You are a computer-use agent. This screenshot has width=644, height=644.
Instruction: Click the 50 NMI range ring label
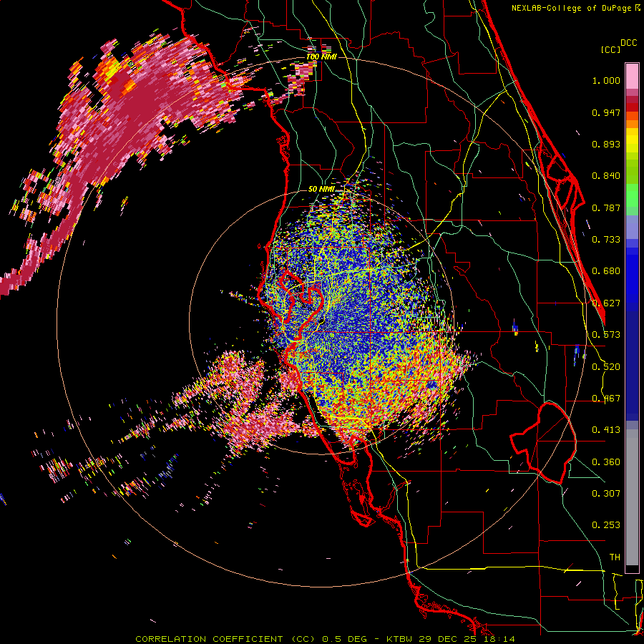click(x=321, y=189)
